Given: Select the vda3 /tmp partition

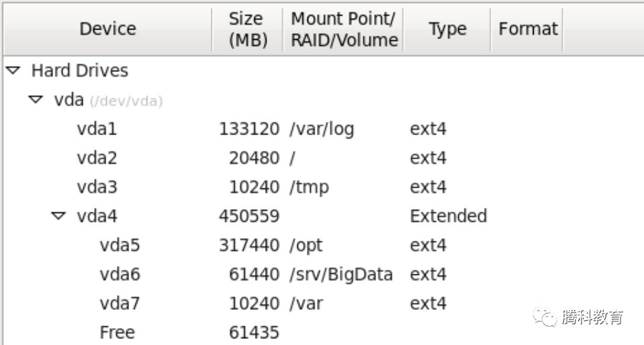Looking at the screenshot, I should click(97, 187).
